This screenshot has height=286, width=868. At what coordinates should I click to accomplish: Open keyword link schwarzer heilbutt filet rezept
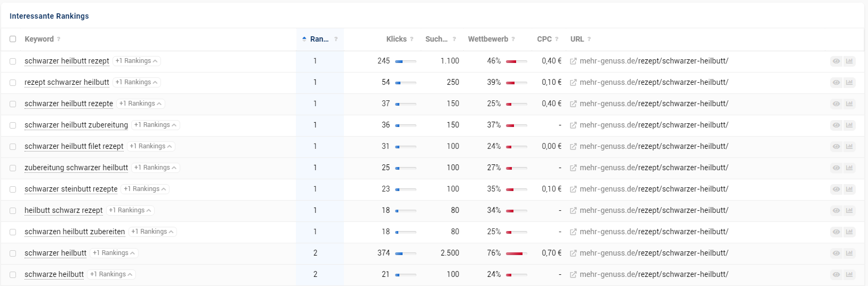point(74,146)
